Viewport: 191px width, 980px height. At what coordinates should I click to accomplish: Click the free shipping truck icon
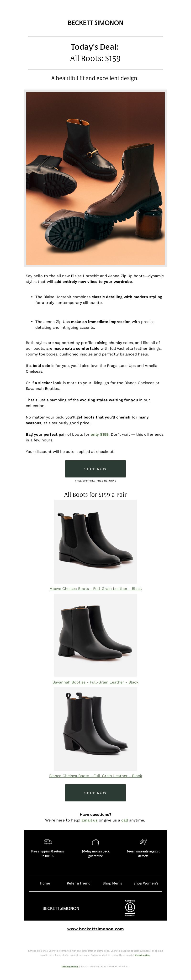coord(48,842)
